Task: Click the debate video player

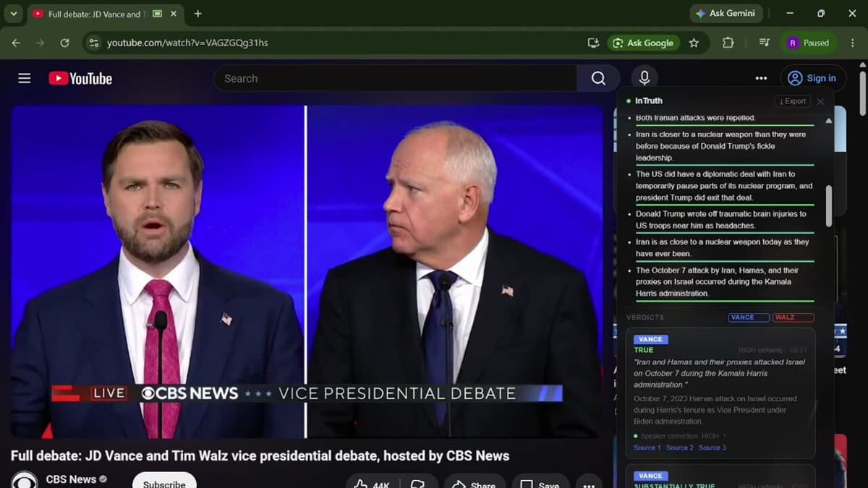Action: coord(307,271)
